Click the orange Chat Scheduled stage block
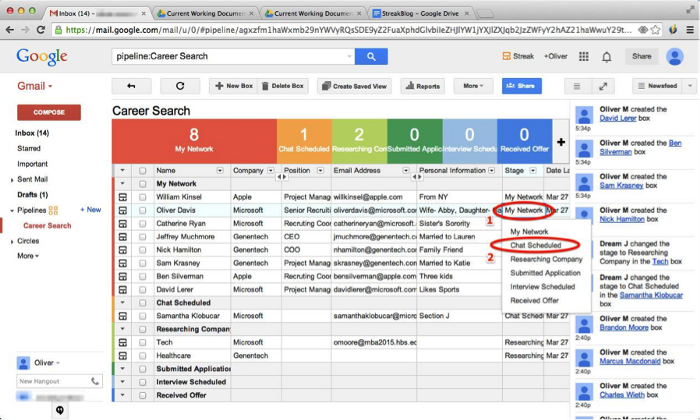This screenshot has height=420, width=700. point(304,141)
